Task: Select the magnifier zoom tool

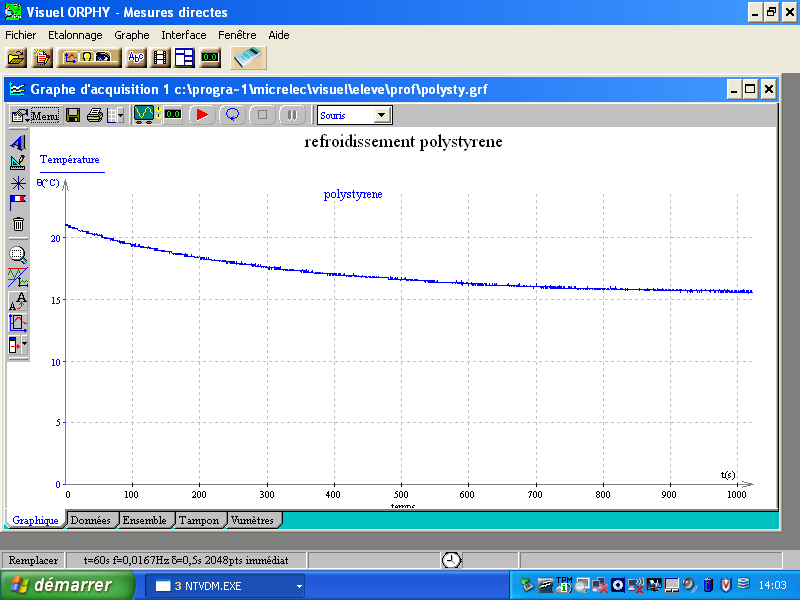Action: click(x=18, y=255)
